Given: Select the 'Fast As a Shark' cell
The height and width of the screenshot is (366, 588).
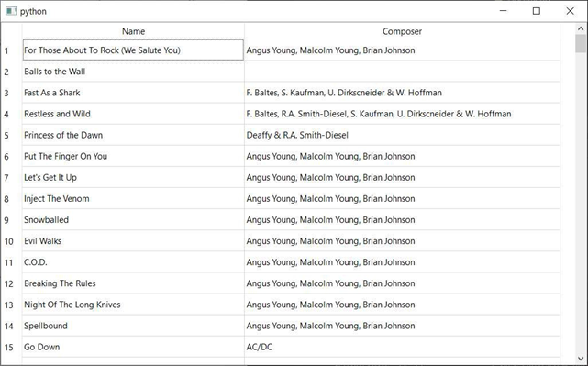Looking at the screenshot, I should [133, 93].
